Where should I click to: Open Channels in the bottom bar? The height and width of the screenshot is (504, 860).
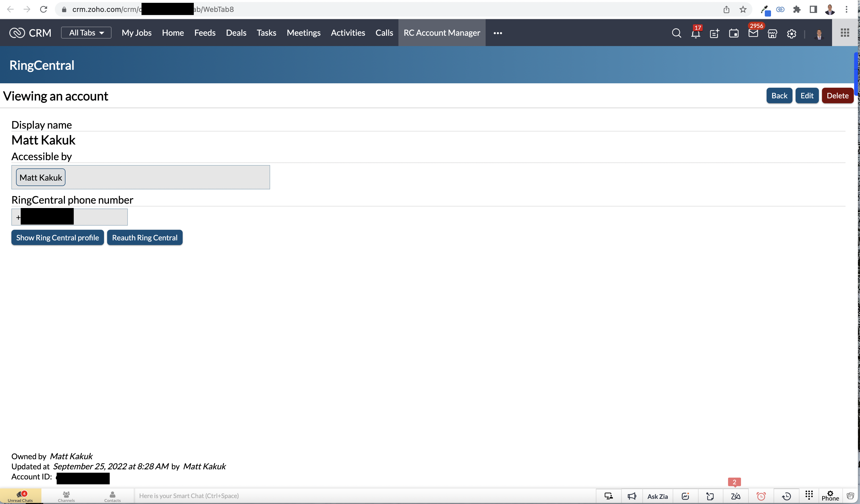point(66,496)
